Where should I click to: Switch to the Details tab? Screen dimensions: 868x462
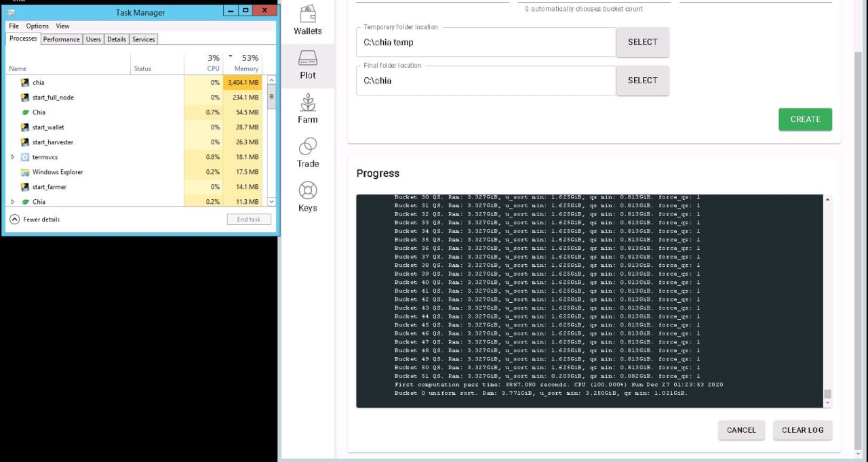[x=117, y=39]
